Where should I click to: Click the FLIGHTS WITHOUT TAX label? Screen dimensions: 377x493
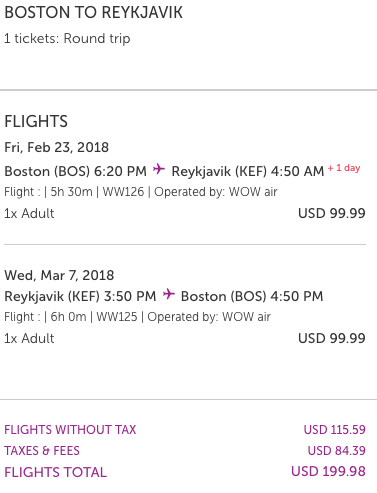tap(70, 430)
